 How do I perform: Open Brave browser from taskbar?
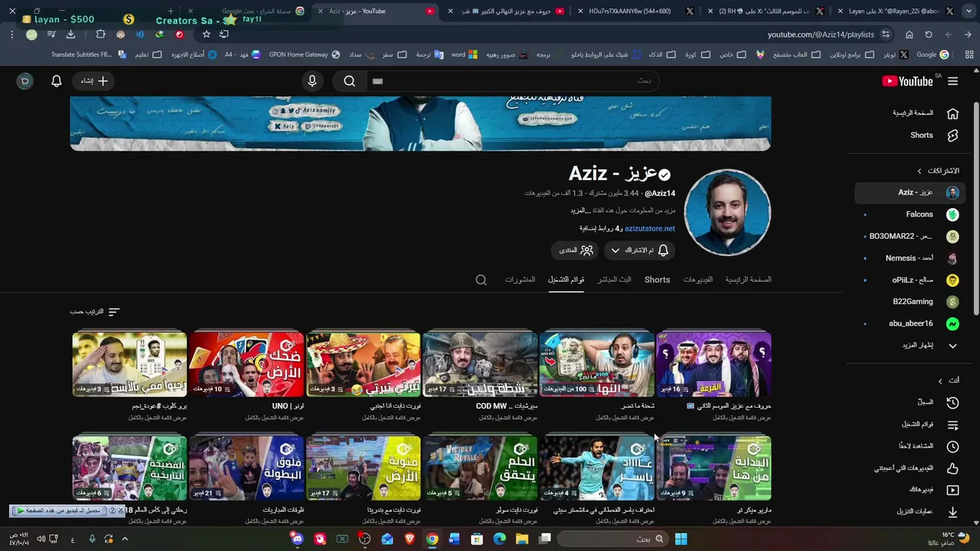tap(410, 539)
